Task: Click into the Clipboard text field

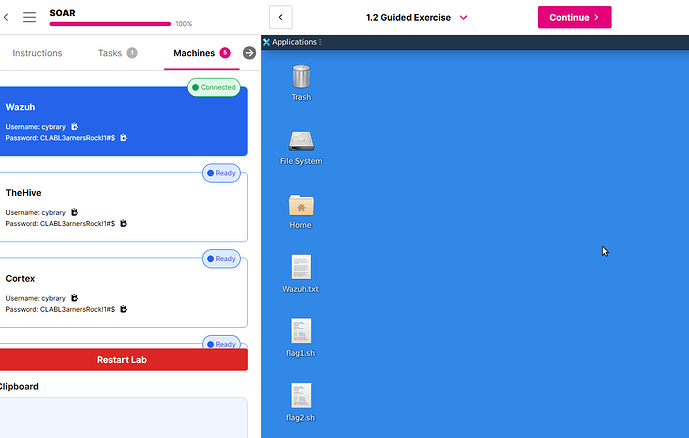Action: 123,418
